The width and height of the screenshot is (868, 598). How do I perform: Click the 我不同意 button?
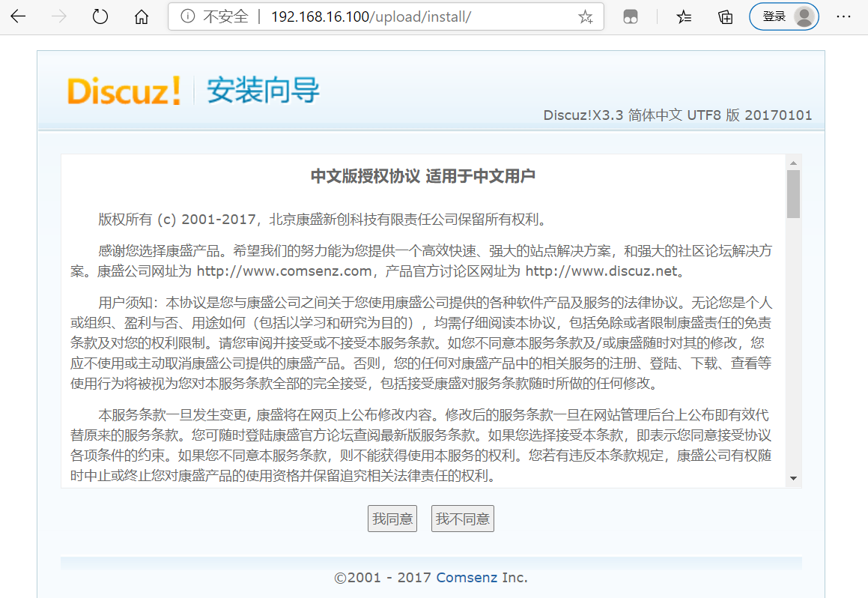pyautogui.click(x=463, y=519)
